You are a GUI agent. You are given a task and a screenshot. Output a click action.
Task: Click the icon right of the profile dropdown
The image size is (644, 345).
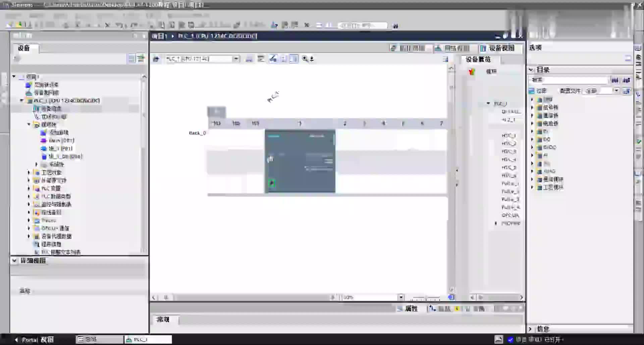(626, 91)
